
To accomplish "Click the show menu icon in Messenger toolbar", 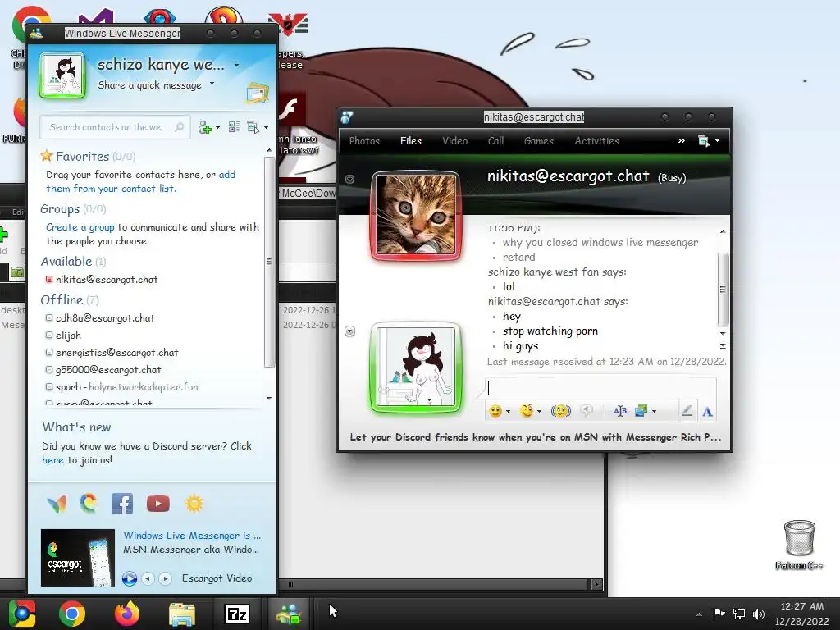I will (x=253, y=127).
